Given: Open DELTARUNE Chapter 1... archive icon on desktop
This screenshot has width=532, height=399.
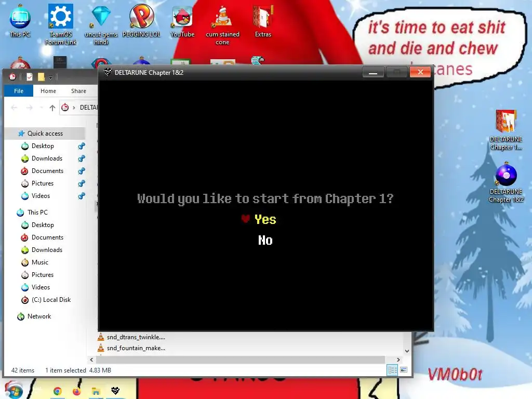Looking at the screenshot, I should 506,129.
